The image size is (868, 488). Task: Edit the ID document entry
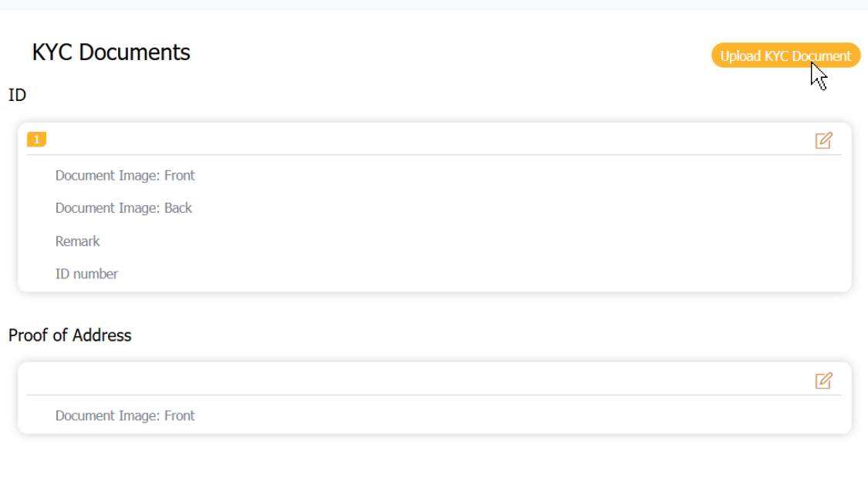click(x=823, y=140)
